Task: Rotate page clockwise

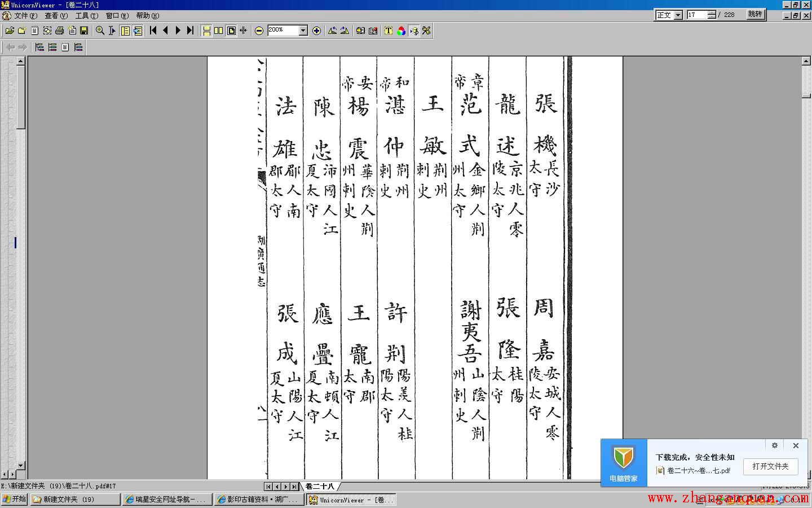Action: click(x=345, y=30)
